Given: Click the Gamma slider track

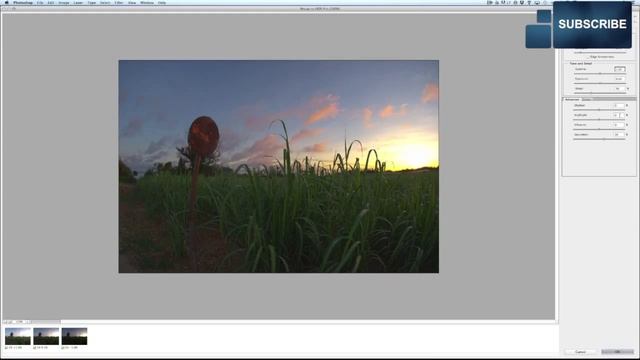Looking at the screenshot, I should 600,73.
